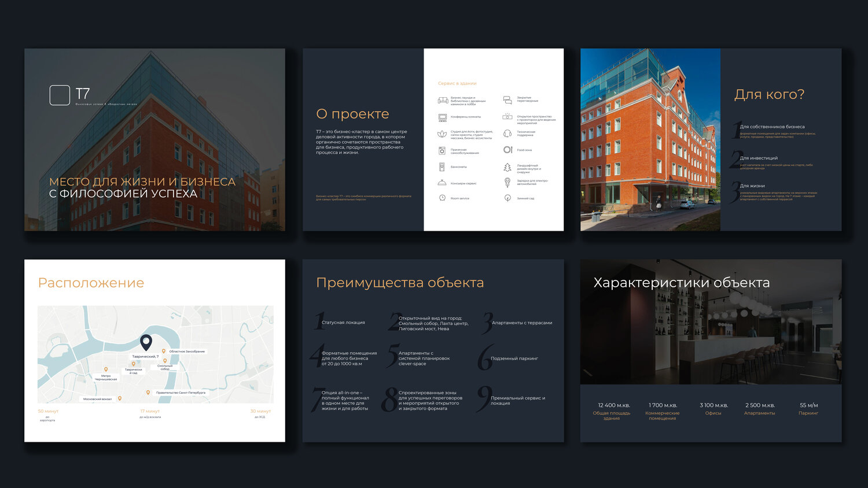Screen dimensions: 868x488
Task: Click the projector open space icon
Action: (x=507, y=117)
